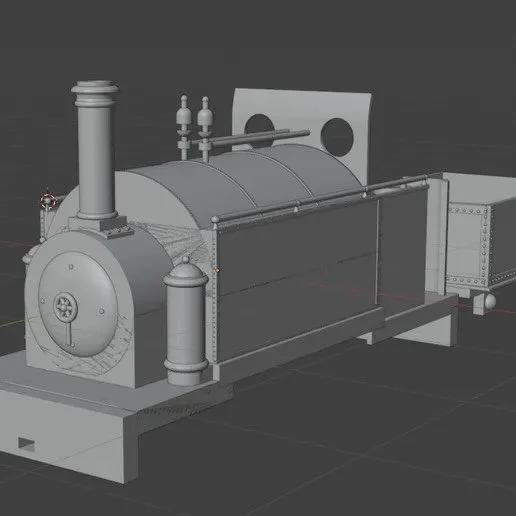Click the 3D cursor near the smokebox
516x516 pixels.
(x=48, y=201)
